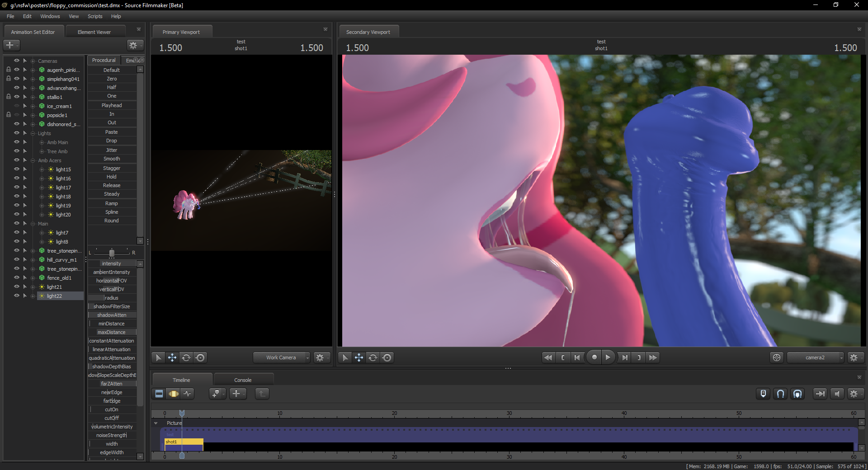Click the speaker mute icon in timeline
Viewport: 868px width, 470px height.
point(837,394)
